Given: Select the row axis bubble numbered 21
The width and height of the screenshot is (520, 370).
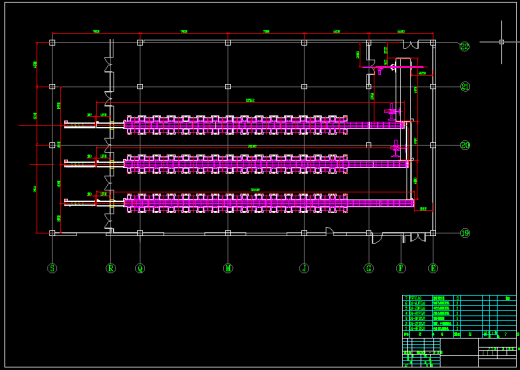Looking at the screenshot, I should (x=465, y=87).
